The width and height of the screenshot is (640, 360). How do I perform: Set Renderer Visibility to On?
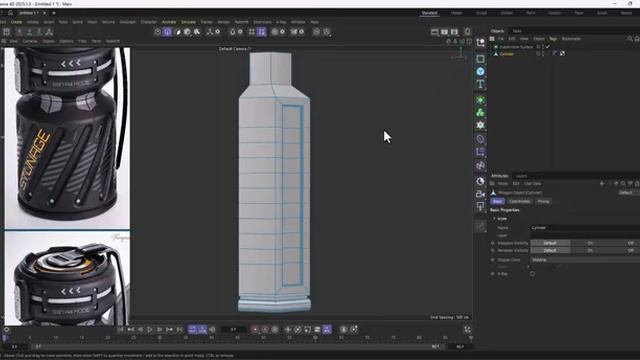(590, 250)
